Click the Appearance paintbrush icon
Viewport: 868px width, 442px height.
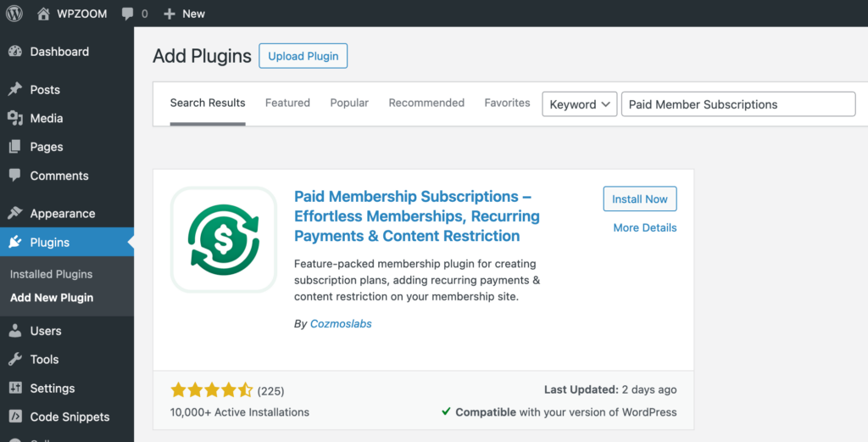click(x=15, y=213)
